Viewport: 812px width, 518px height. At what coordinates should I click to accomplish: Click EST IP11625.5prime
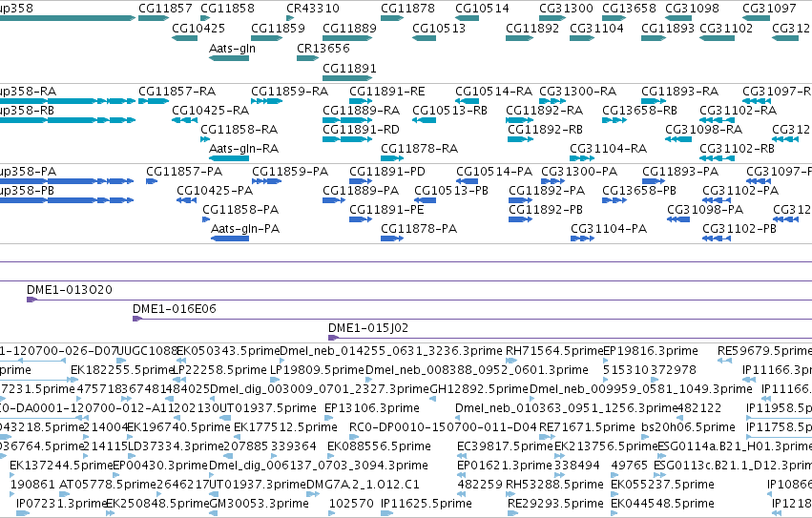click(x=427, y=504)
